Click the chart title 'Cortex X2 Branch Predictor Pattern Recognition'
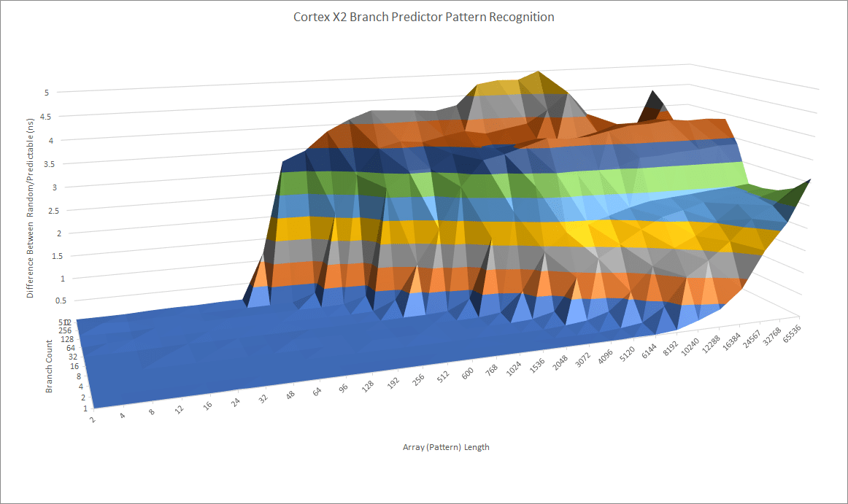 point(423,18)
